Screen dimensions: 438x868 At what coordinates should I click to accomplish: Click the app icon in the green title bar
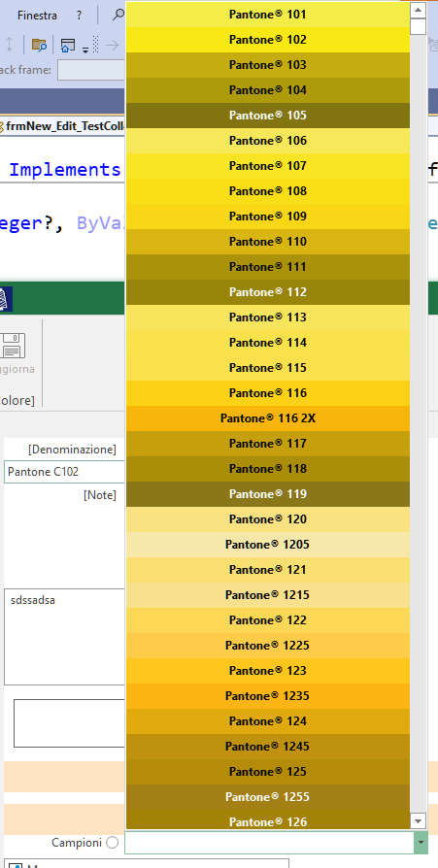point(4,300)
